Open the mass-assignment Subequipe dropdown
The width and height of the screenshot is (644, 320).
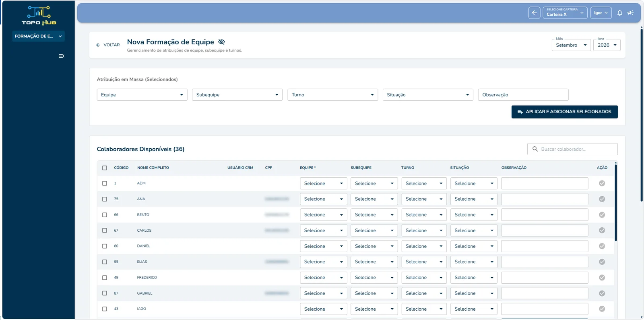click(x=237, y=95)
